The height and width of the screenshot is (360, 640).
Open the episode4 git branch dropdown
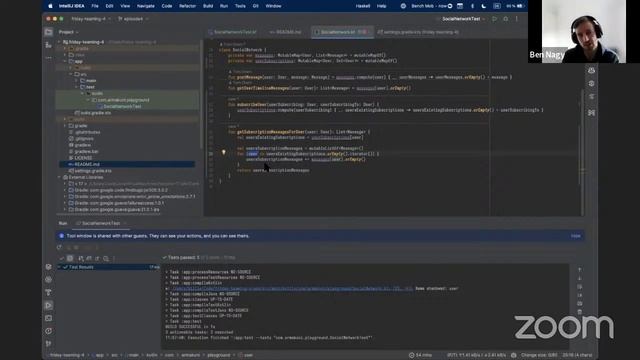click(x=133, y=19)
